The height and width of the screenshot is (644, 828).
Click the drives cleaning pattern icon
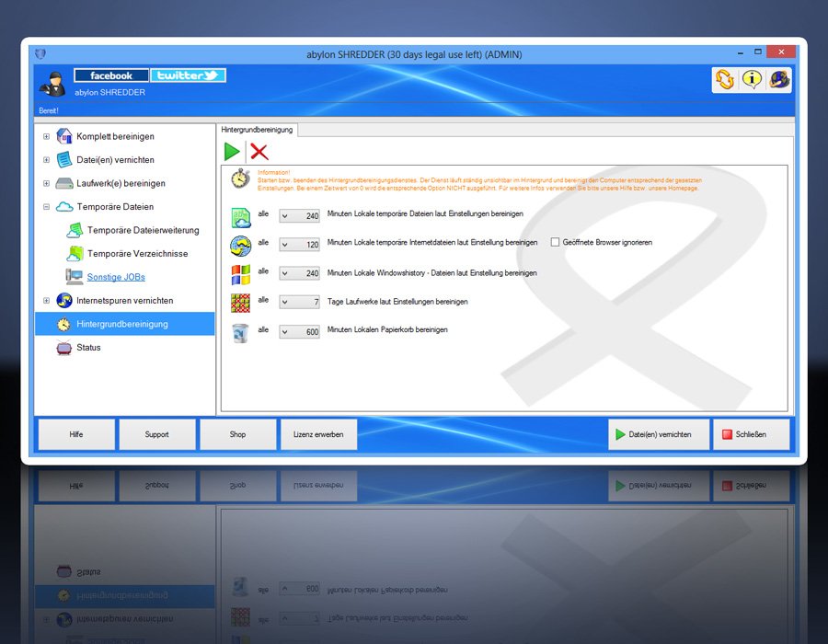click(x=241, y=303)
